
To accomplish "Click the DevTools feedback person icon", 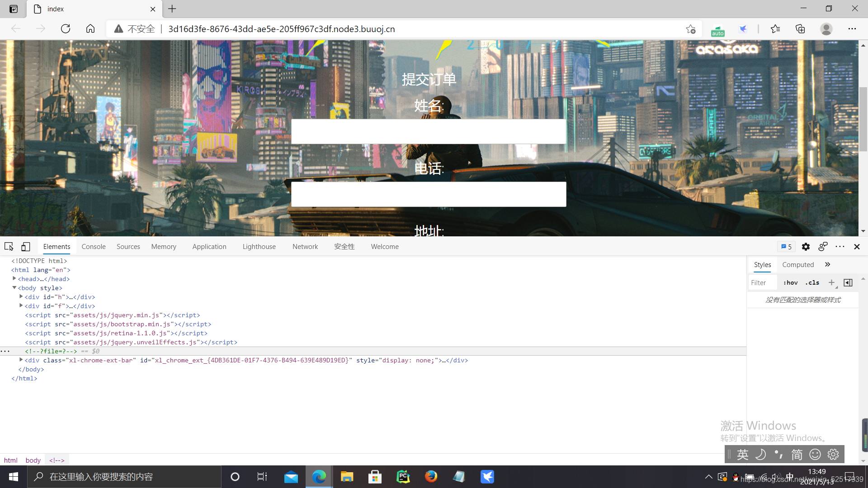I will (823, 246).
